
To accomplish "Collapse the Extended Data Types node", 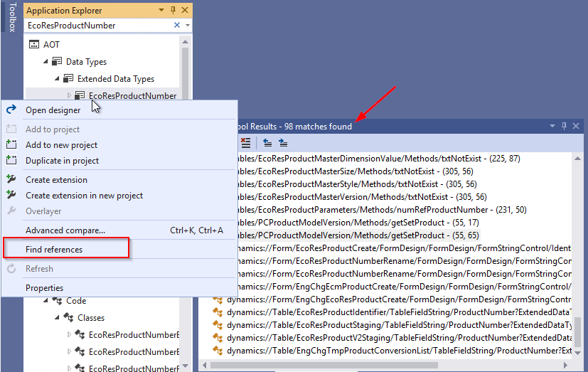I will (x=57, y=78).
